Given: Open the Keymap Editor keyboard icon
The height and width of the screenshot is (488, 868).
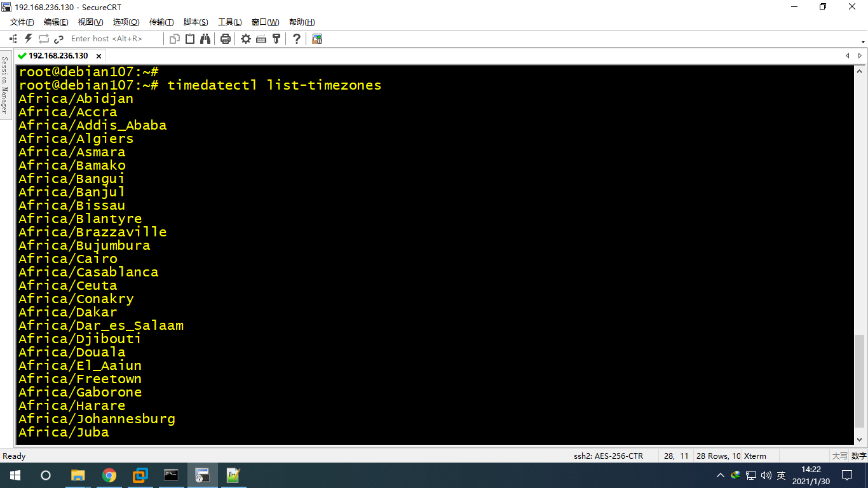Looking at the screenshot, I should pyautogui.click(x=261, y=39).
